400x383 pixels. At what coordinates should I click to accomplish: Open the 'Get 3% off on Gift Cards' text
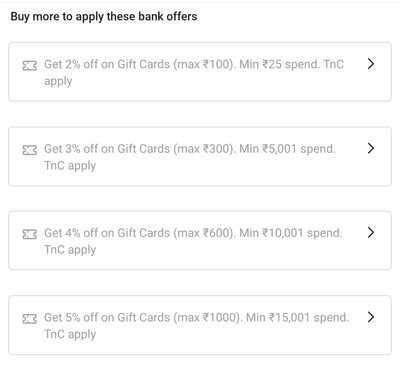tap(107, 148)
